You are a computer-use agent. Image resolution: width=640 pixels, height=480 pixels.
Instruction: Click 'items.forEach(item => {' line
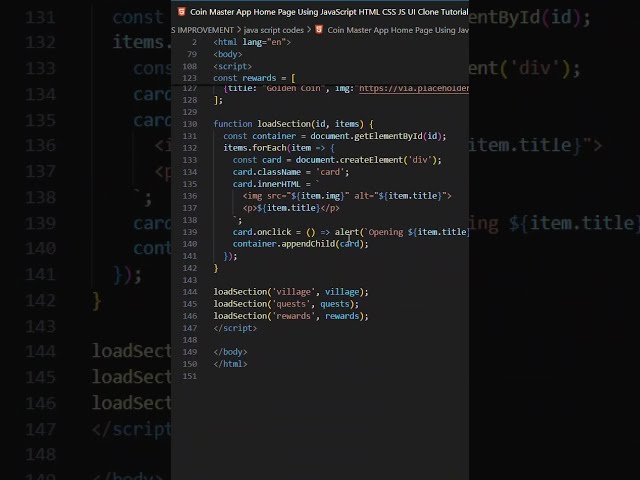coord(279,148)
